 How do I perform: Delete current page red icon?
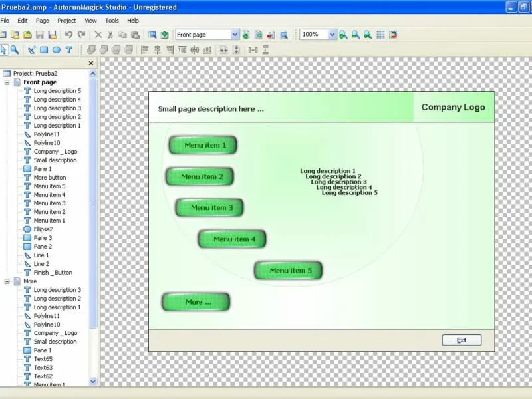(271, 35)
